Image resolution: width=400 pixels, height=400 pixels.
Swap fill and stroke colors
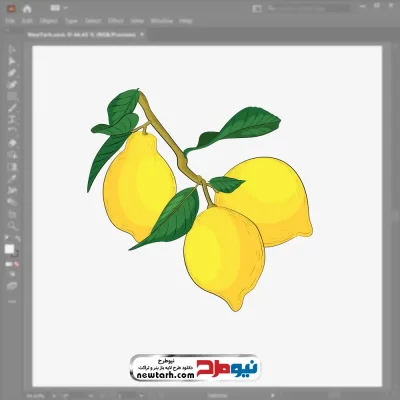point(17,238)
